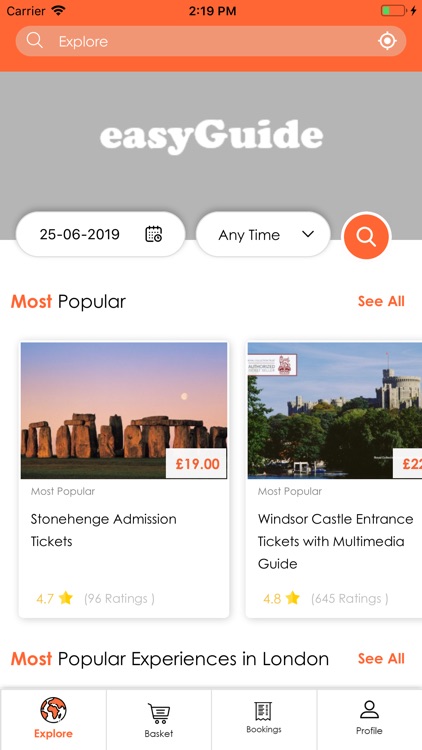Open Windsor Castle Entrance Tickets title
This screenshot has height=750, width=422.
(x=335, y=541)
